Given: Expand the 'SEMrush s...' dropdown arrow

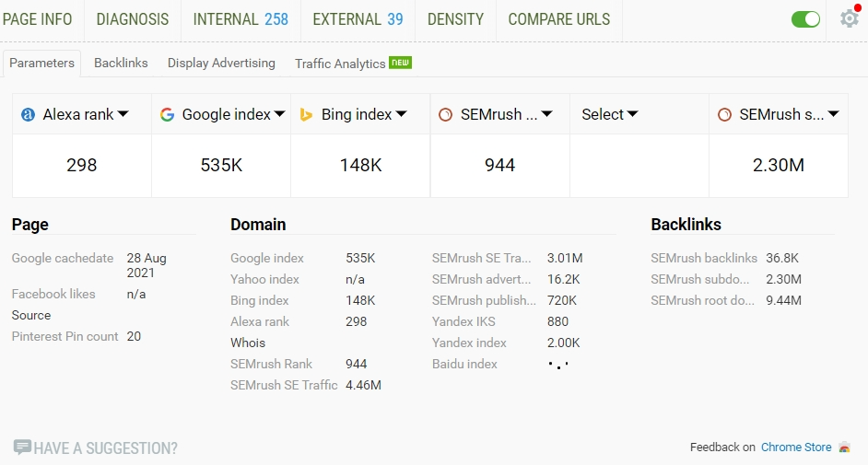Looking at the screenshot, I should click(x=833, y=114).
